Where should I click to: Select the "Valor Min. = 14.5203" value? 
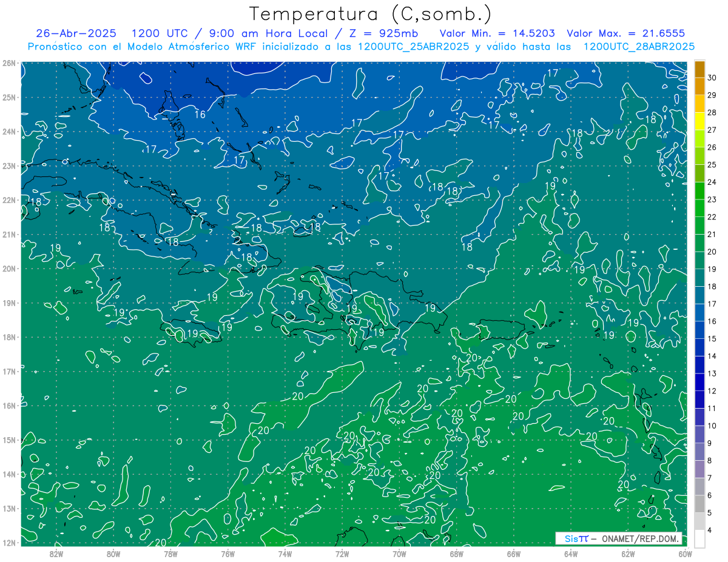coord(498,33)
